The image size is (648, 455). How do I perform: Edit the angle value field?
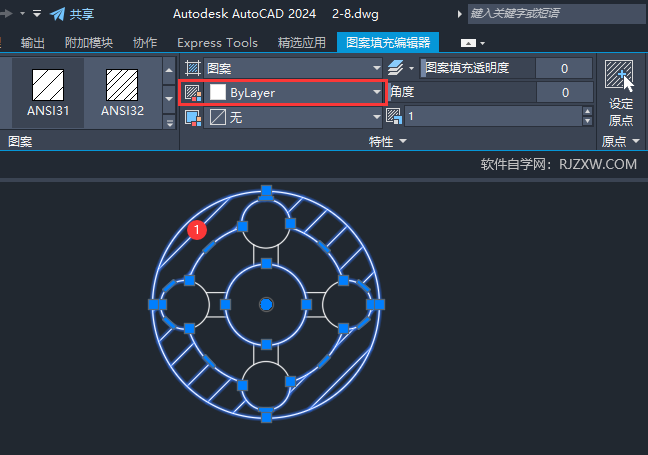pyautogui.click(x=565, y=92)
